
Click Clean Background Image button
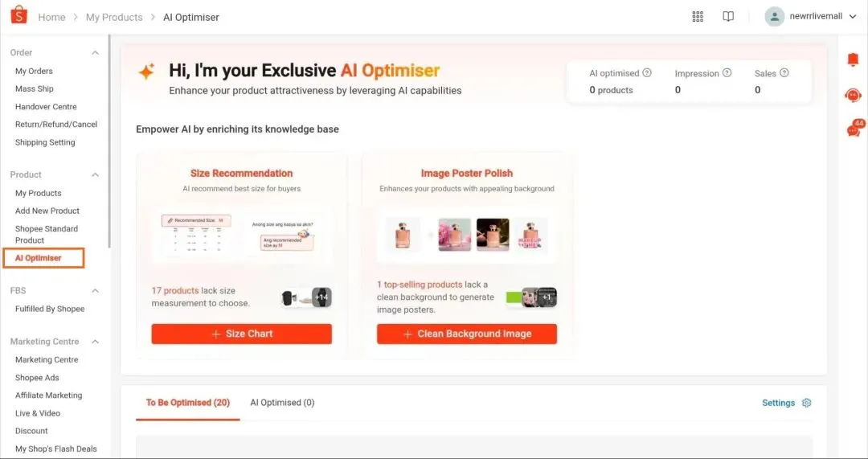pyautogui.click(x=467, y=334)
